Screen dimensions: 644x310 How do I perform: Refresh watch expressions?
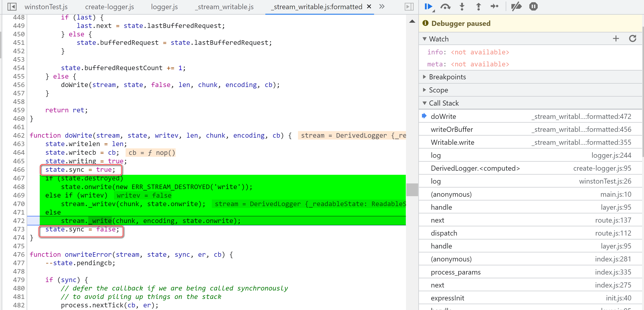(x=633, y=38)
